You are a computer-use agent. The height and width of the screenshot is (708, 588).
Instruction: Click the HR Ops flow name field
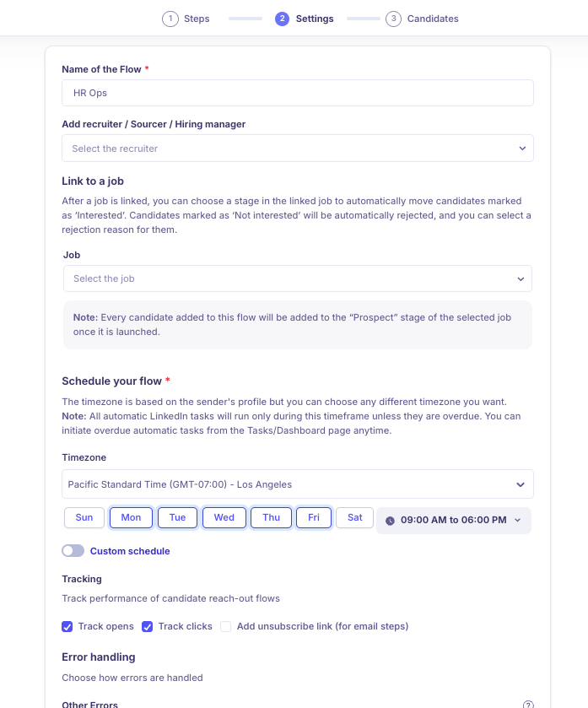tap(297, 92)
